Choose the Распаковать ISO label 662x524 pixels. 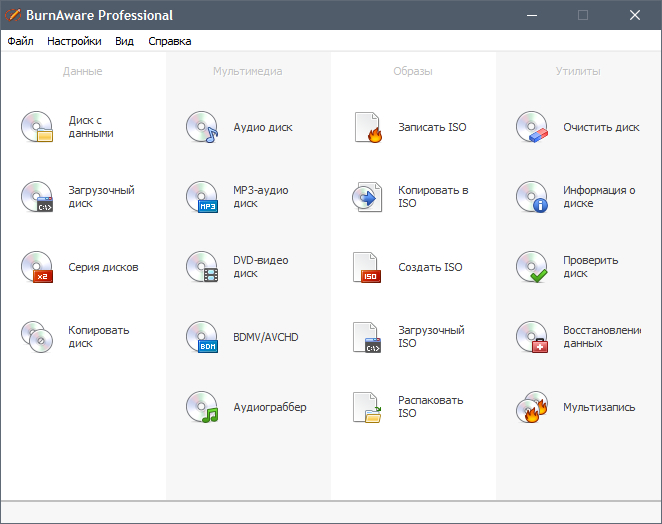tap(431, 407)
